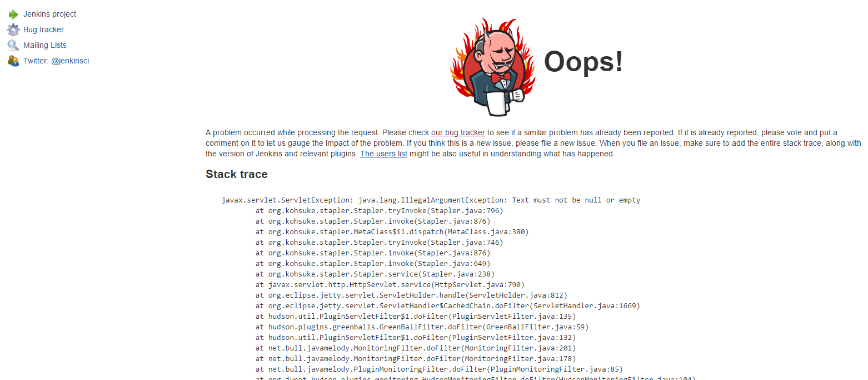Image resolution: width=868 pixels, height=380 pixels.
Task: Click the gear icon beside Bug tracker
Action: coord(13,30)
